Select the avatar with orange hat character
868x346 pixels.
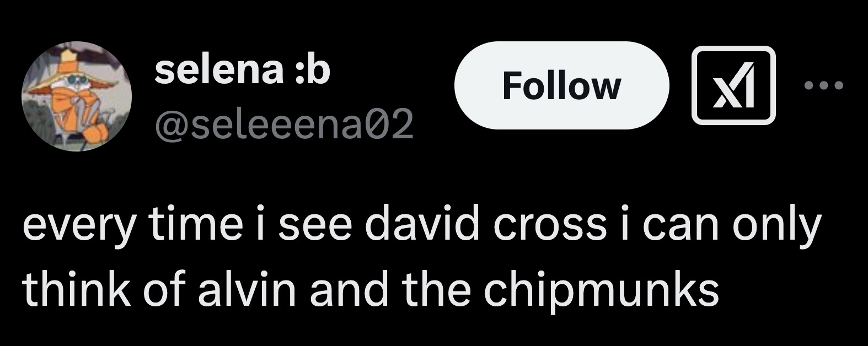[x=77, y=96]
